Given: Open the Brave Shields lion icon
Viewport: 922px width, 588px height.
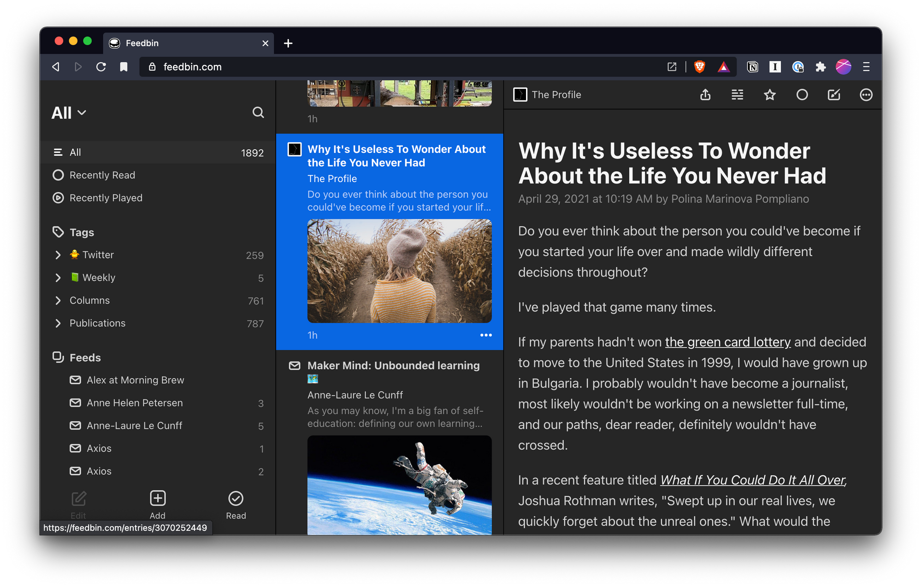Looking at the screenshot, I should (699, 67).
